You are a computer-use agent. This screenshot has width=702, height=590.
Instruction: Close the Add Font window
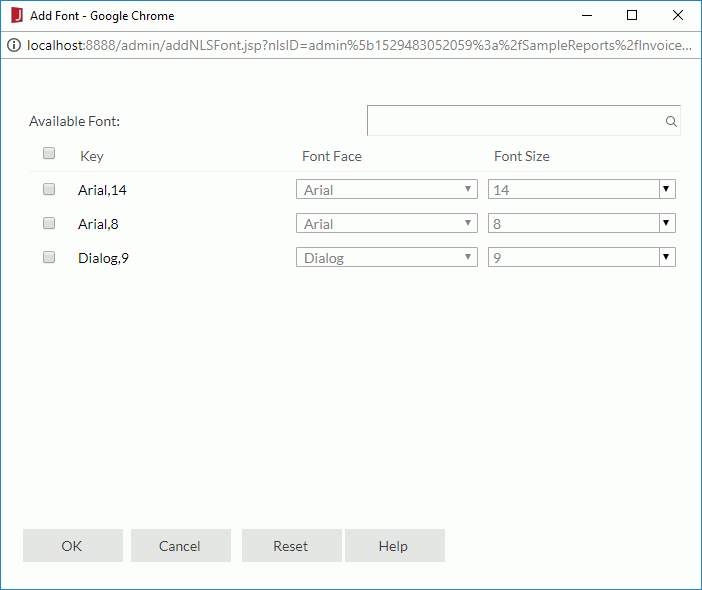[678, 15]
